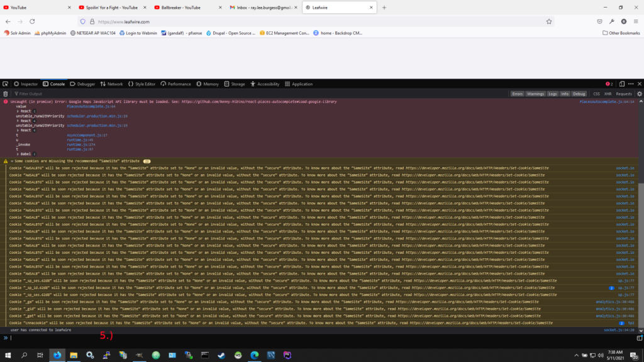The height and width of the screenshot is (362, 644).
Task: Open the phpMyAdmin bookmark
Action: (50, 33)
